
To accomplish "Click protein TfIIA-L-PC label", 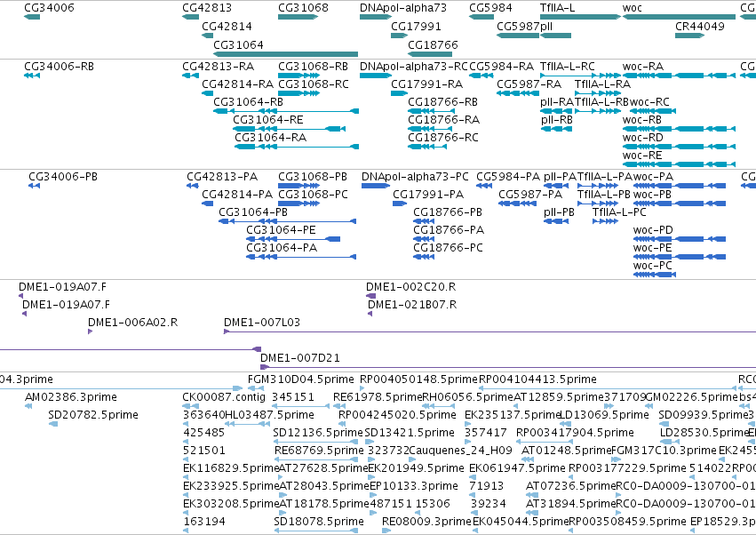I will 619,212.
